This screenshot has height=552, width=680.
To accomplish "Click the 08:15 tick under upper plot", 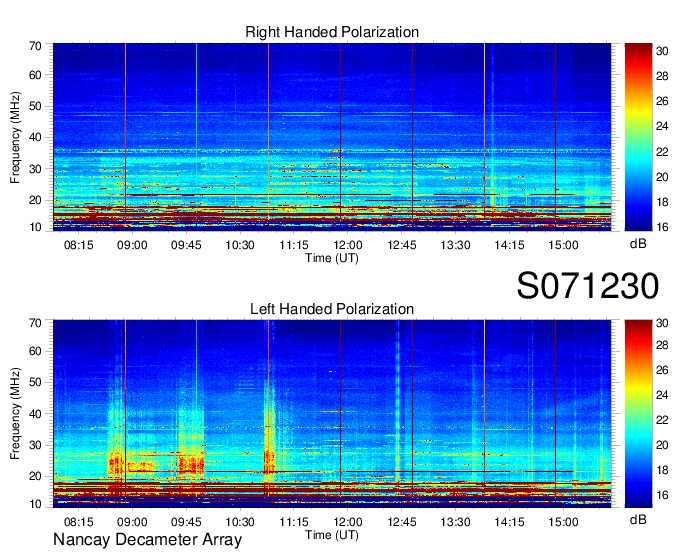I will (78, 245).
